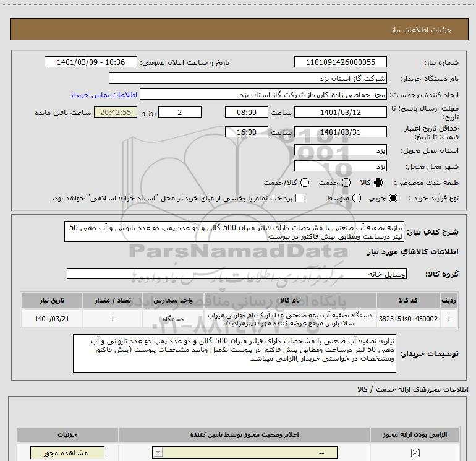Click the buyer name field شرکت گاز استان یزد

point(248,79)
